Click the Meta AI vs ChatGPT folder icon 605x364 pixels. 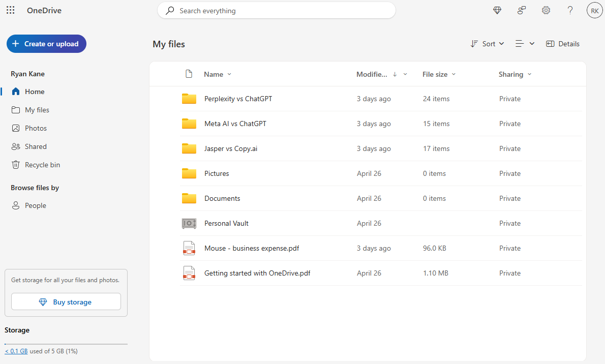189,124
